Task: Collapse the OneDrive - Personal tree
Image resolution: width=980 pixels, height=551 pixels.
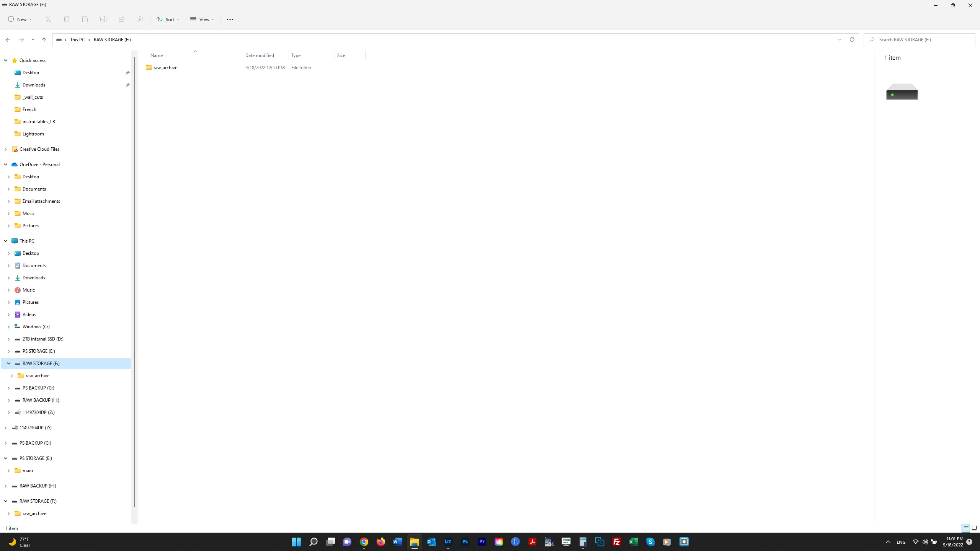Action: point(5,165)
